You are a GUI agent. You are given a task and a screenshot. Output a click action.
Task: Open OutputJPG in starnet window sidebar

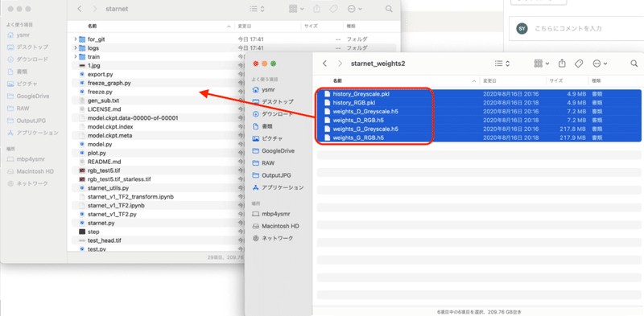tap(27, 121)
